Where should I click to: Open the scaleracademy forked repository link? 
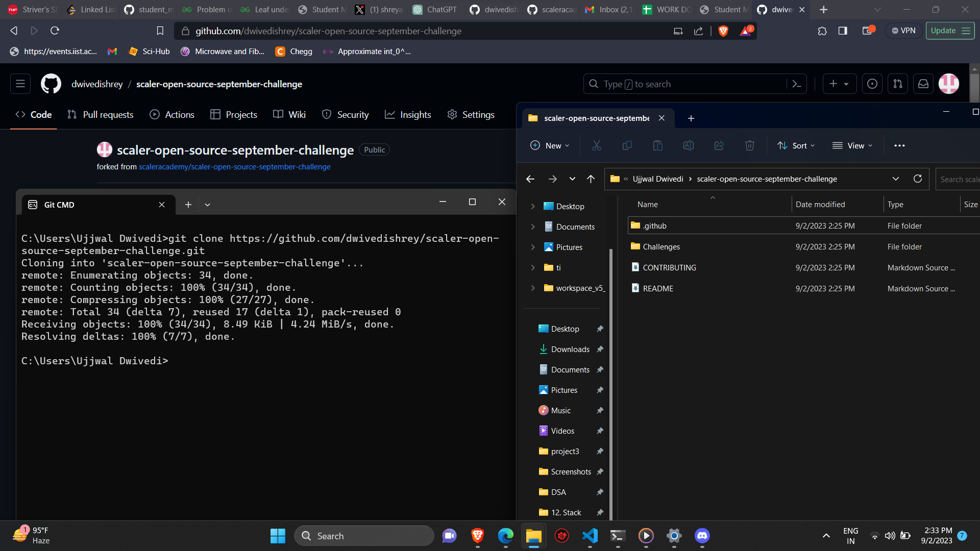235,166
